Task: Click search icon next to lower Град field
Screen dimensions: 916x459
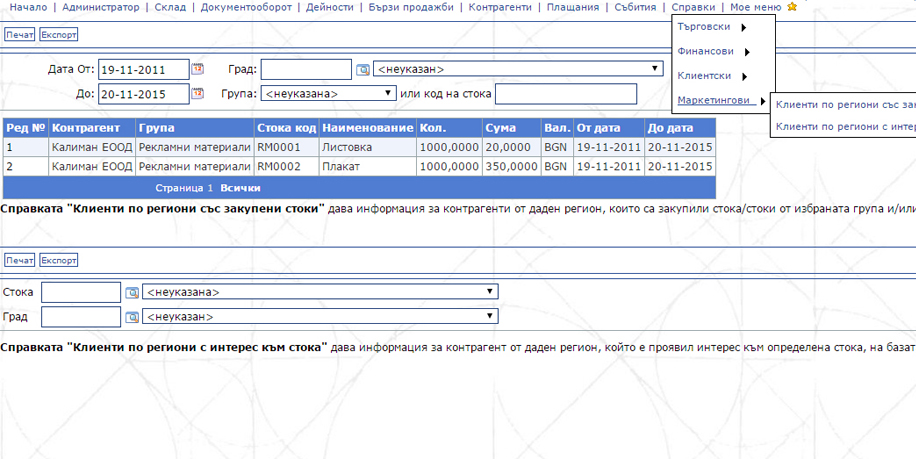Action: 132,317
